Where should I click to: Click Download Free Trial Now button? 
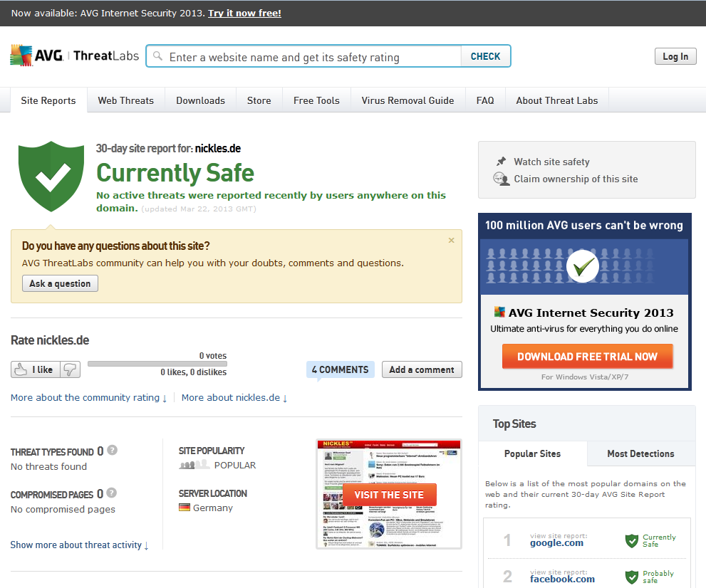pyautogui.click(x=588, y=357)
